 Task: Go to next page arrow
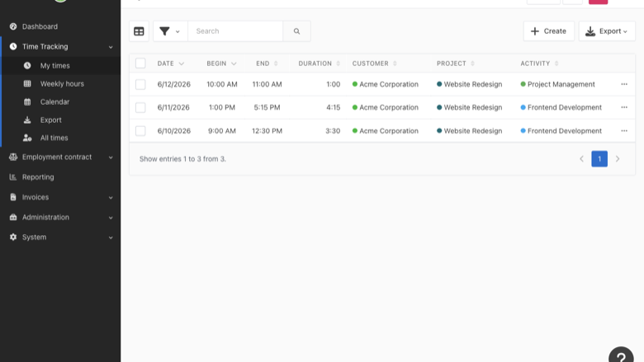point(618,158)
